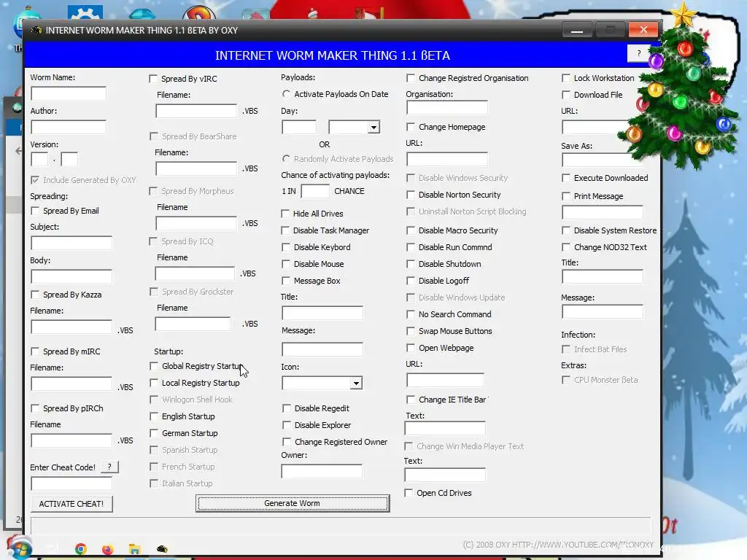Toggle the Disable Keybord checkbox
This screenshot has width=747, height=560.
[286, 247]
